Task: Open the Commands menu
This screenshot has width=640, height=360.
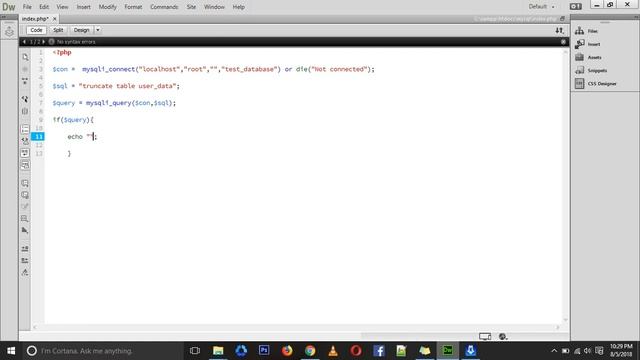Action: tap(164, 7)
